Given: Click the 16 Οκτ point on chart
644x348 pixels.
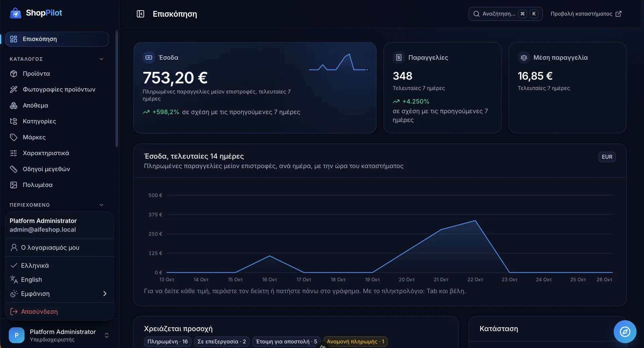Looking at the screenshot, I should pyautogui.click(x=270, y=256).
